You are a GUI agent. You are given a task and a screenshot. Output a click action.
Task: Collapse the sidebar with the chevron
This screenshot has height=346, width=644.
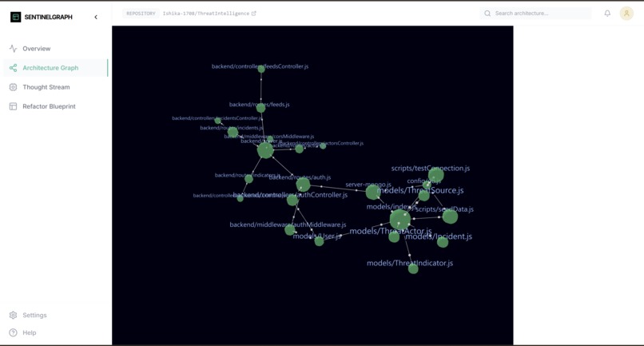pyautogui.click(x=96, y=17)
